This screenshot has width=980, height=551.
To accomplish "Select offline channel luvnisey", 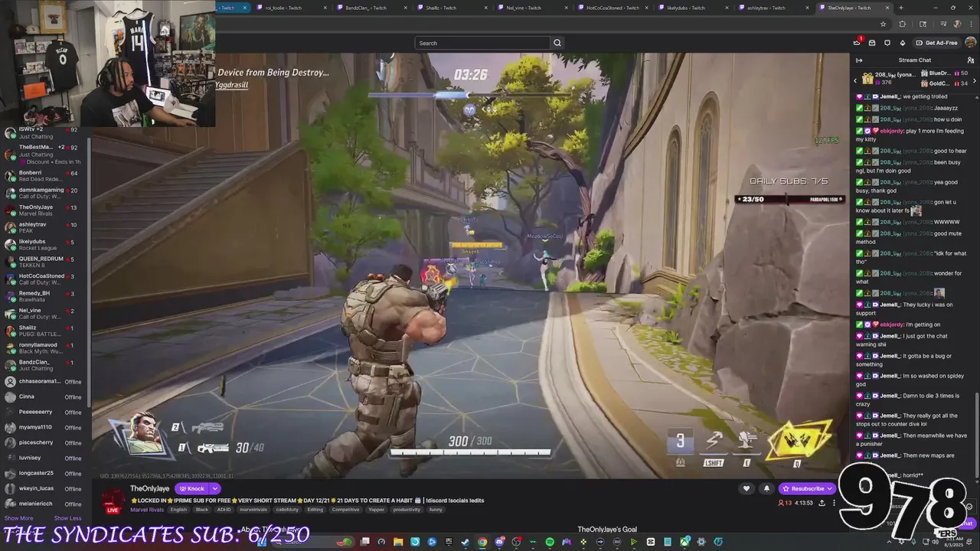I will click(46, 458).
